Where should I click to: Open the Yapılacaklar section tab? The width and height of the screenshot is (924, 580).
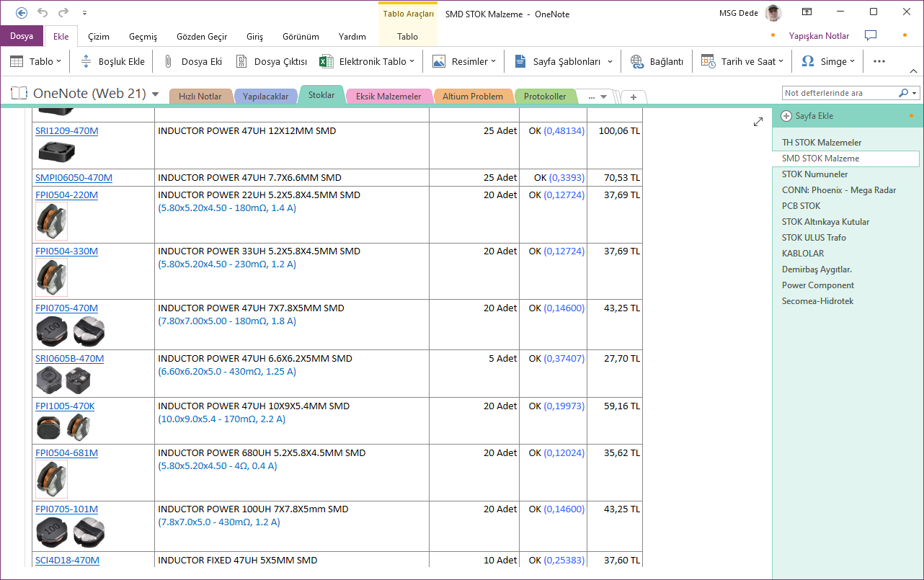tap(265, 97)
